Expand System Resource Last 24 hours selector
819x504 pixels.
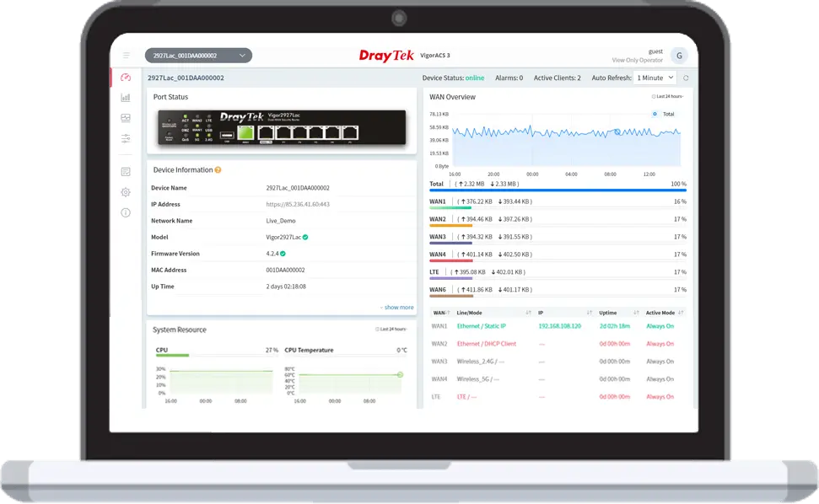tap(392, 330)
